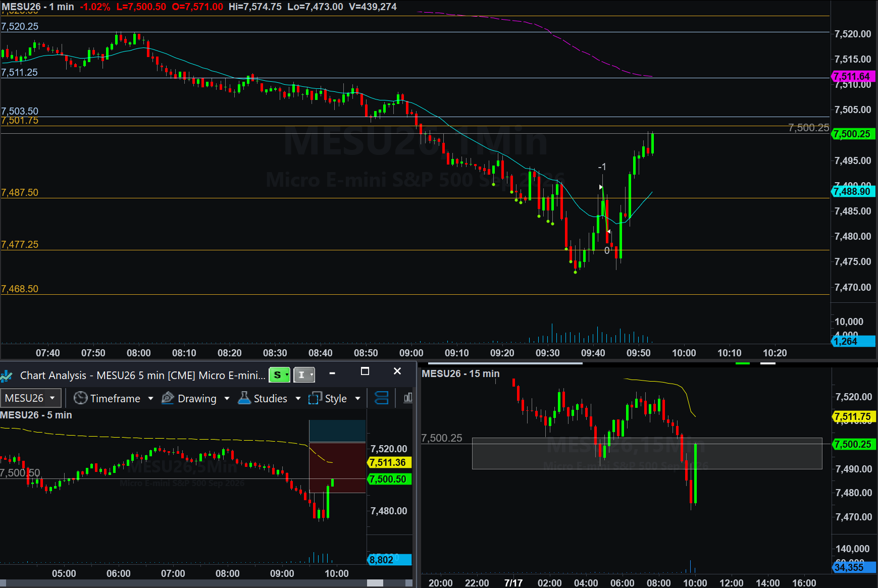Click the Timeframe clock icon
Image resolution: width=878 pixels, height=588 pixels.
tap(80, 398)
